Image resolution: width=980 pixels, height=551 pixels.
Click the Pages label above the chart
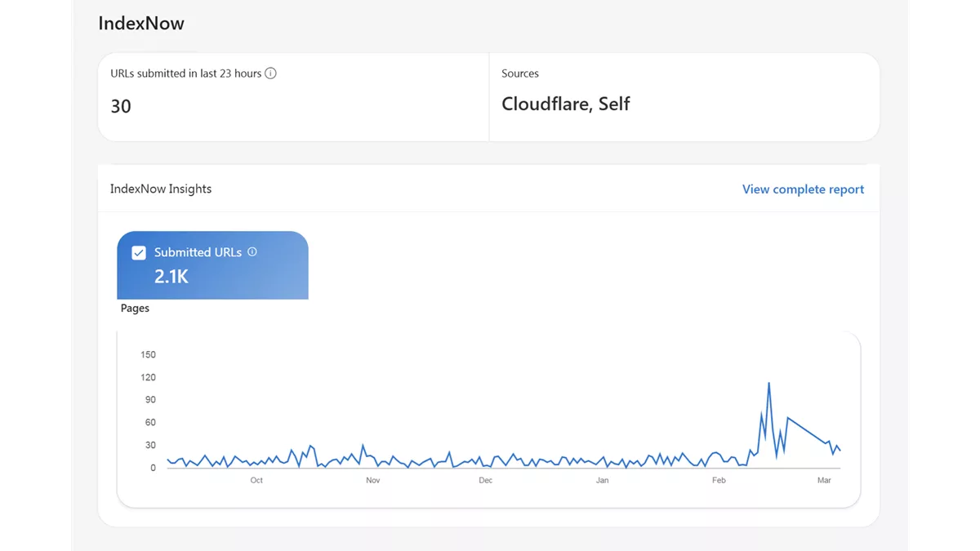click(x=135, y=309)
